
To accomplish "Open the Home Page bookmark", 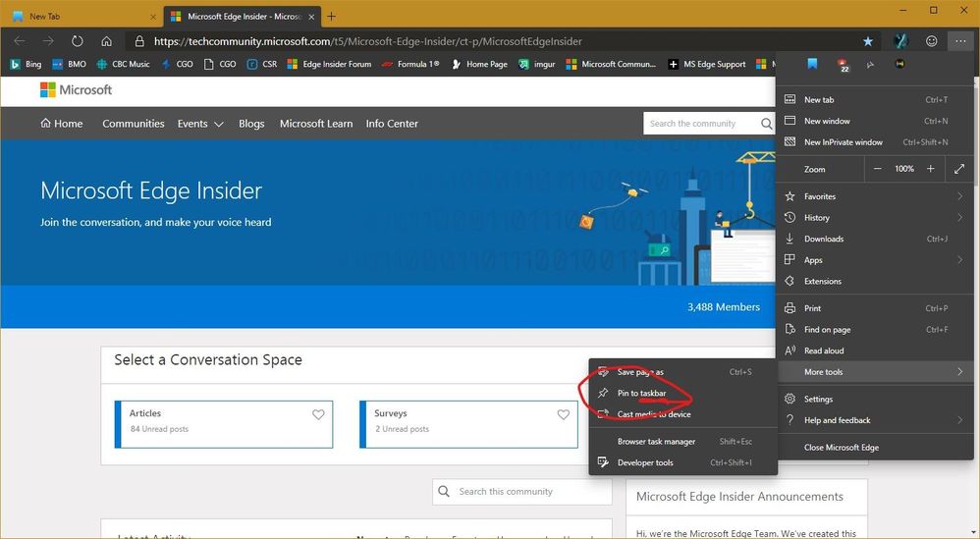I will [x=479, y=64].
